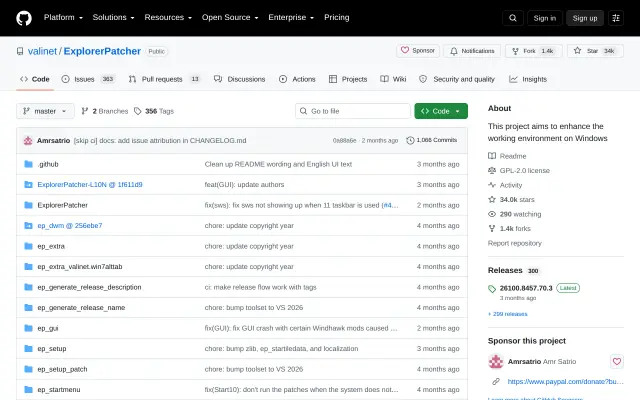The width and height of the screenshot is (640, 400).
Task: Open the Discussions tab
Action: pyautogui.click(x=240, y=79)
